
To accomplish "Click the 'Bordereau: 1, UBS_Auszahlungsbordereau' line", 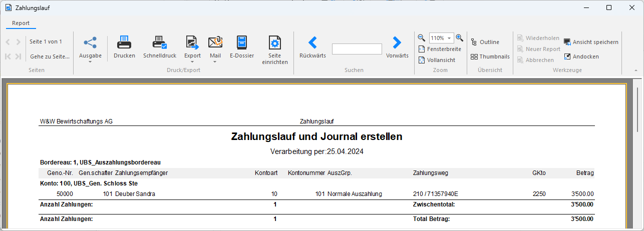I will (x=100, y=162).
